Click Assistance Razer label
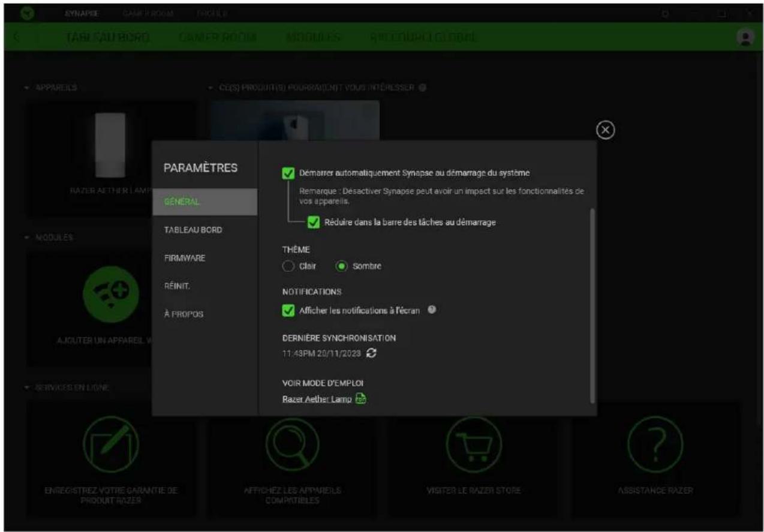The image size is (764, 532). [x=655, y=490]
